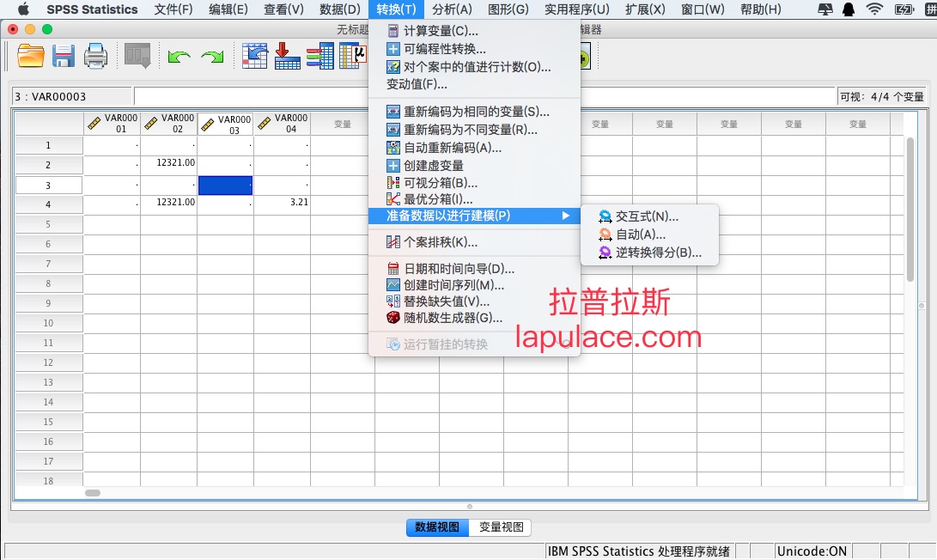This screenshot has height=560, width=937.
Task: Open the 数据(D) menu
Action: pos(339,9)
